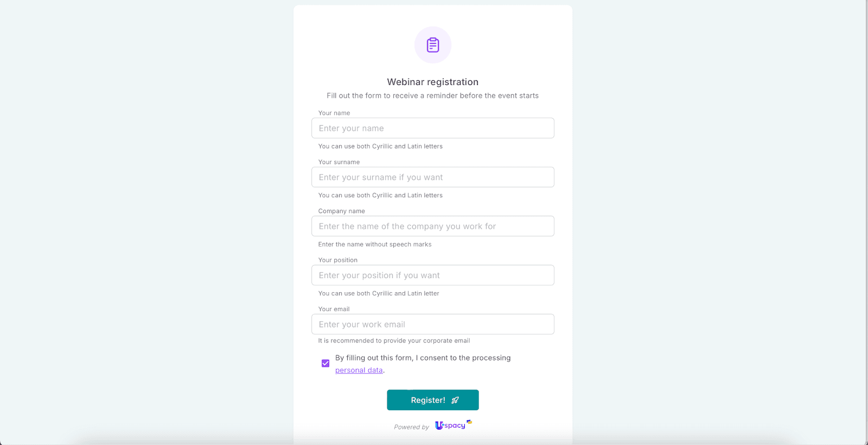Click the 'Your email' field label
Viewport: 868px width, 445px height.
[334, 309]
